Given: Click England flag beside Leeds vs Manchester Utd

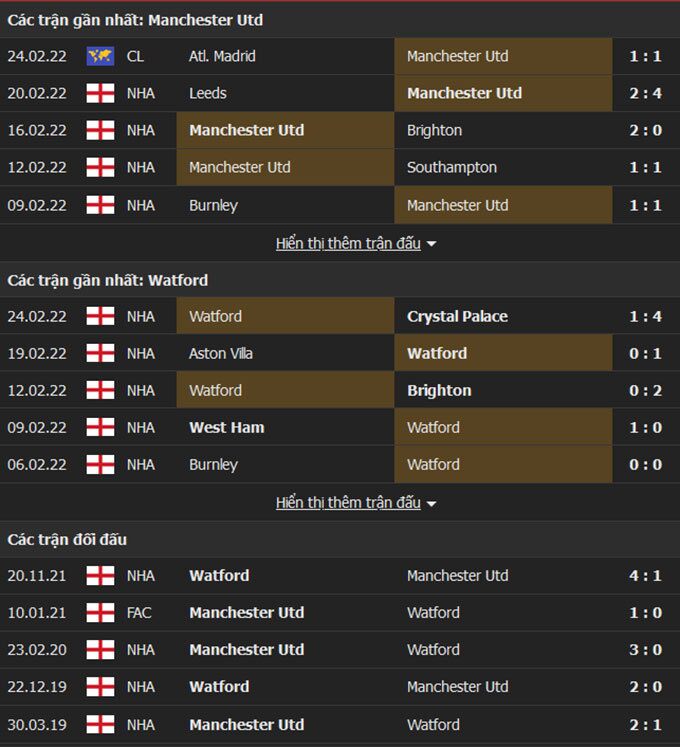Looking at the screenshot, I should (x=100, y=93).
